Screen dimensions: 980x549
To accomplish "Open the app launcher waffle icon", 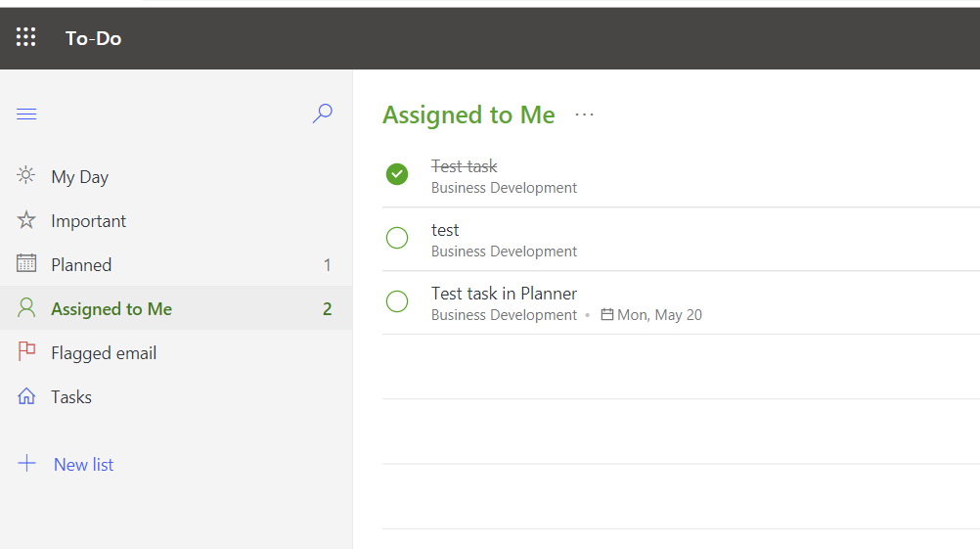I will [x=26, y=38].
